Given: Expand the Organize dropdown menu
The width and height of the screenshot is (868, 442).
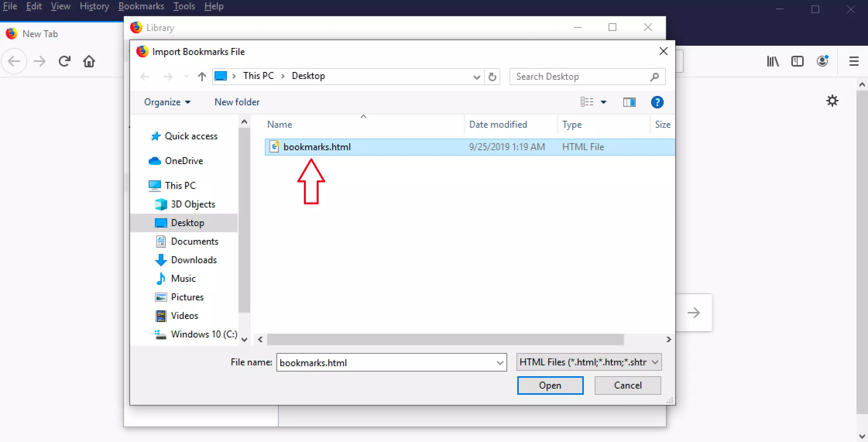Looking at the screenshot, I should tap(167, 101).
